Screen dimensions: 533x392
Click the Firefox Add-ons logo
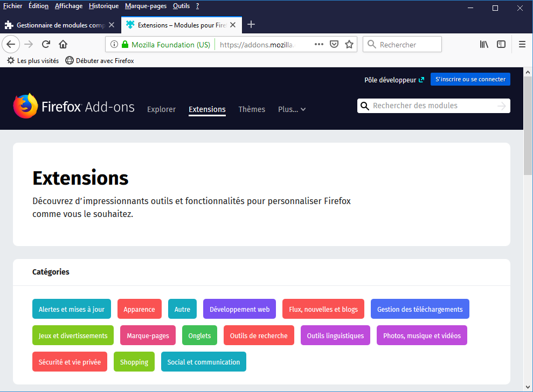click(x=74, y=106)
